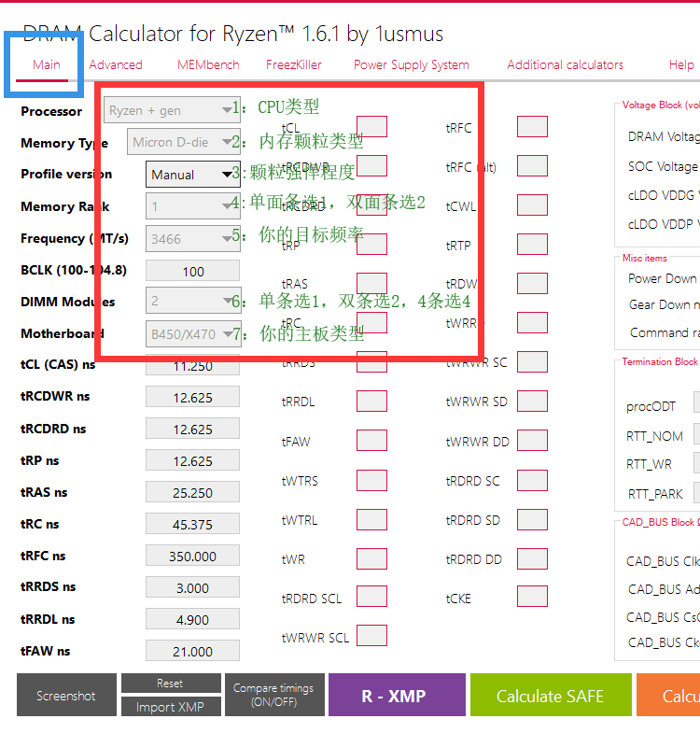Click the Calculate SAFE button
Image resolution: width=700 pixels, height=733 pixels.
tap(551, 695)
